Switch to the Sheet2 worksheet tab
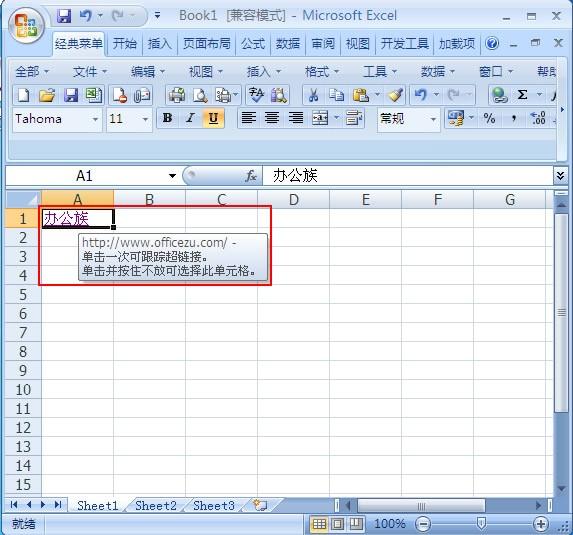The image size is (573, 535). click(156, 505)
